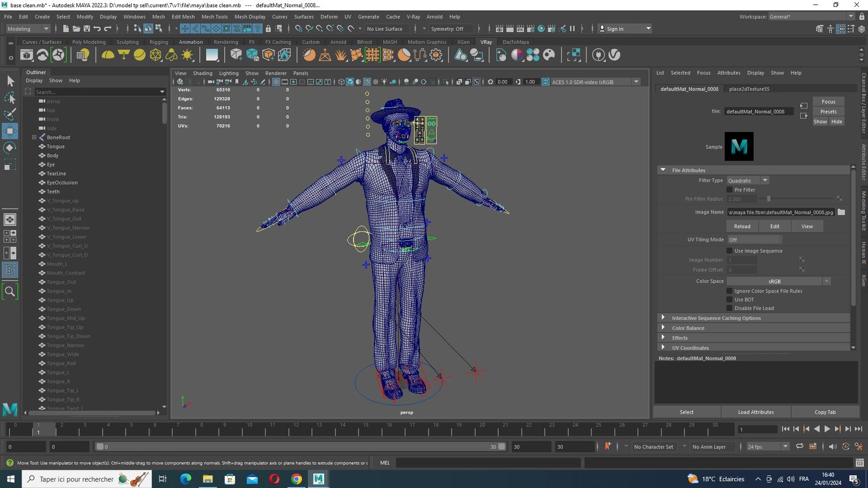
Task: Expand the BoneRoot node in Outliner
Action: [34, 137]
